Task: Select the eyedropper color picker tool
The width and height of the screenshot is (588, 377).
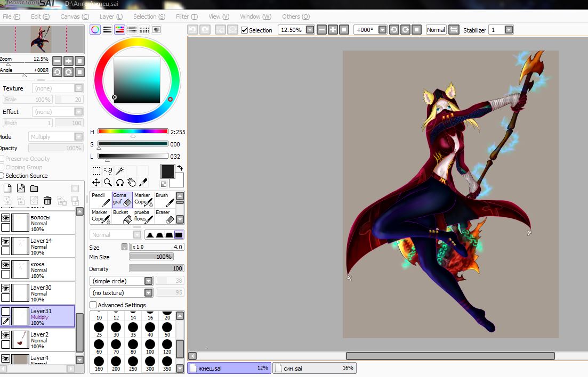Action: pos(143,183)
